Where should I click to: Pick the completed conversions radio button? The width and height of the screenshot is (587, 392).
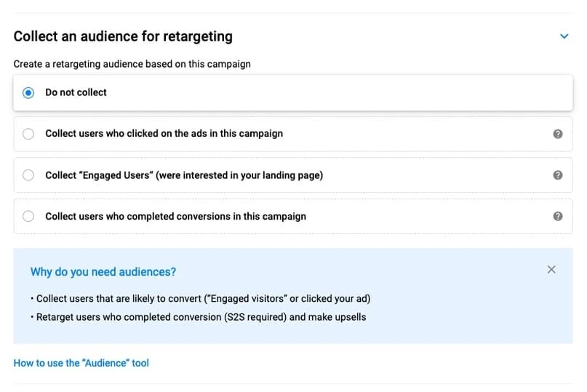(x=28, y=216)
